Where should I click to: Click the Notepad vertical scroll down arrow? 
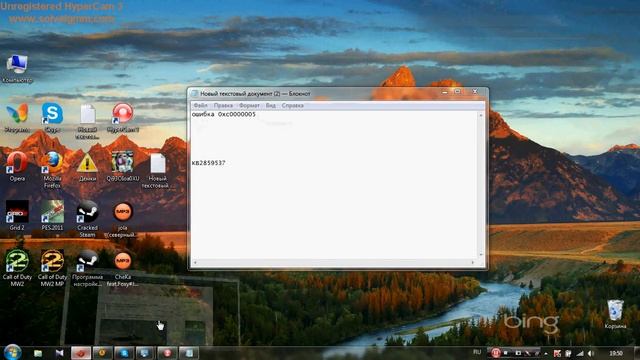(481, 255)
